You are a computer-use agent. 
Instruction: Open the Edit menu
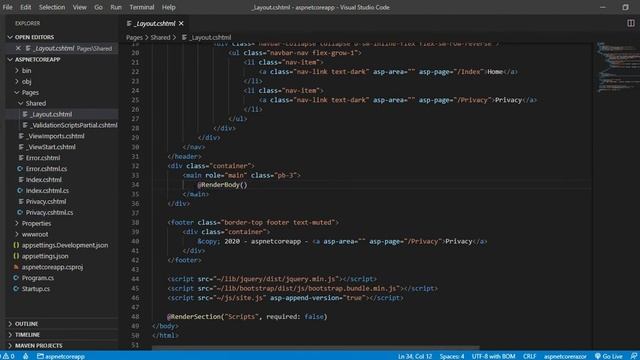pyautogui.click(x=25, y=7)
